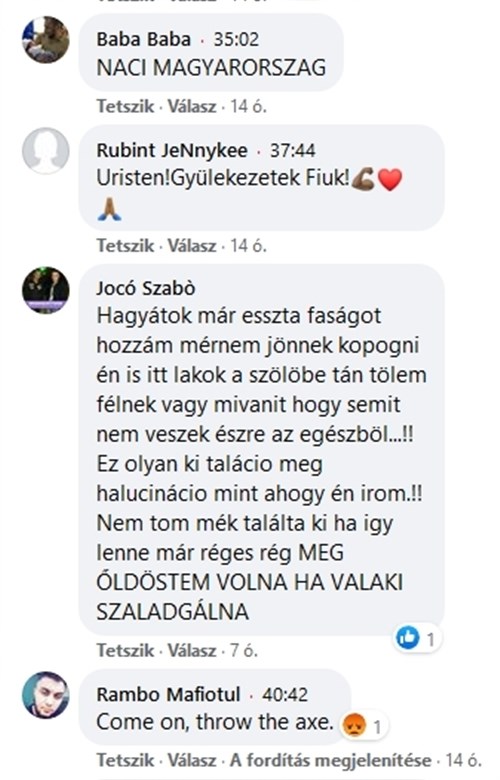Jump to video timestamp 40:42
This screenshot has height=780, width=500.
coord(285,694)
